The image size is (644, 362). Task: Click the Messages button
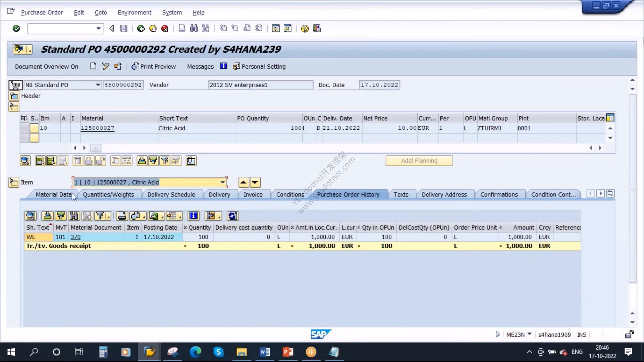click(x=200, y=67)
